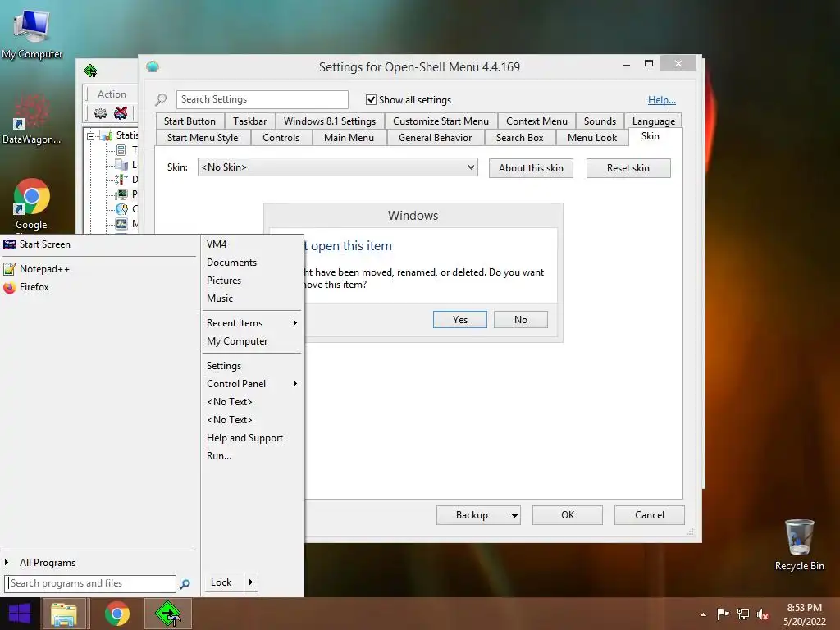
Task: Open the Start Menu Style tab
Action: (x=203, y=138)
